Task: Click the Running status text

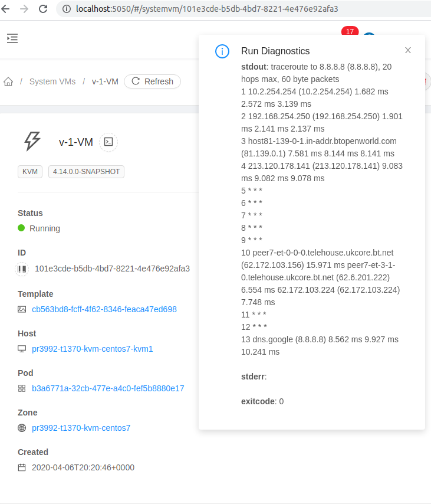Action: (45, 228)
